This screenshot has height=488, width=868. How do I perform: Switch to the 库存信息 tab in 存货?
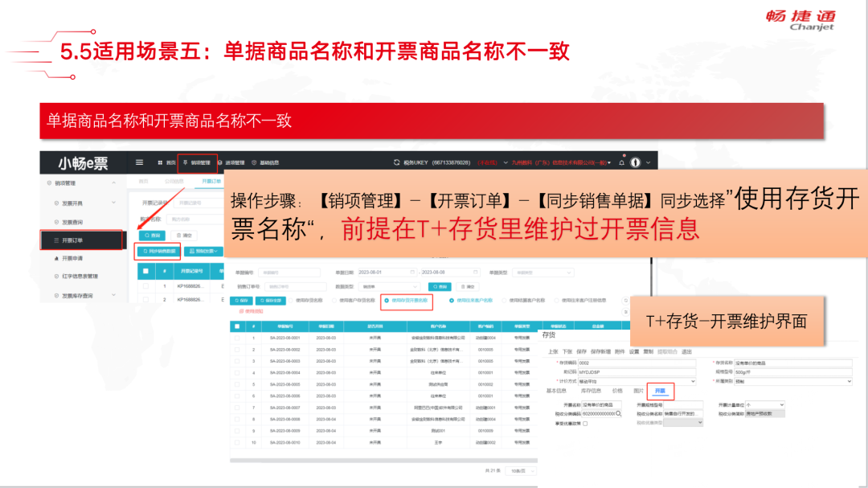point(591,391)
